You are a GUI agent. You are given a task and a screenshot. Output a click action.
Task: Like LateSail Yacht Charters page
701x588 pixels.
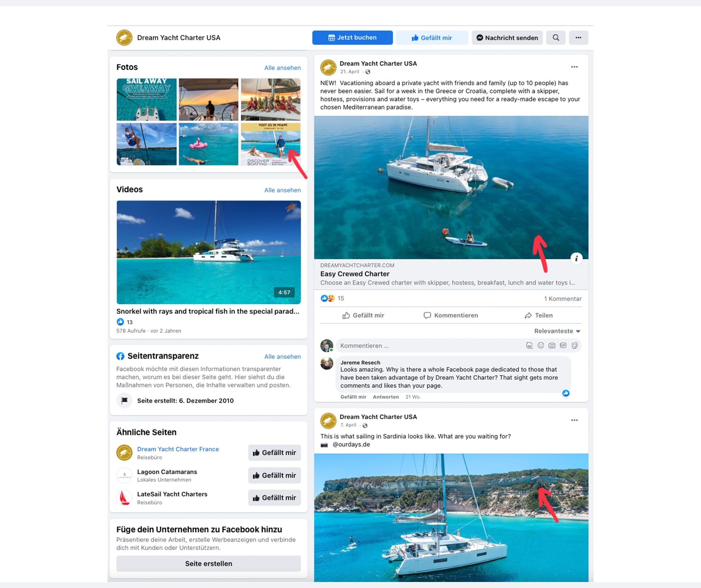[274, 498]
